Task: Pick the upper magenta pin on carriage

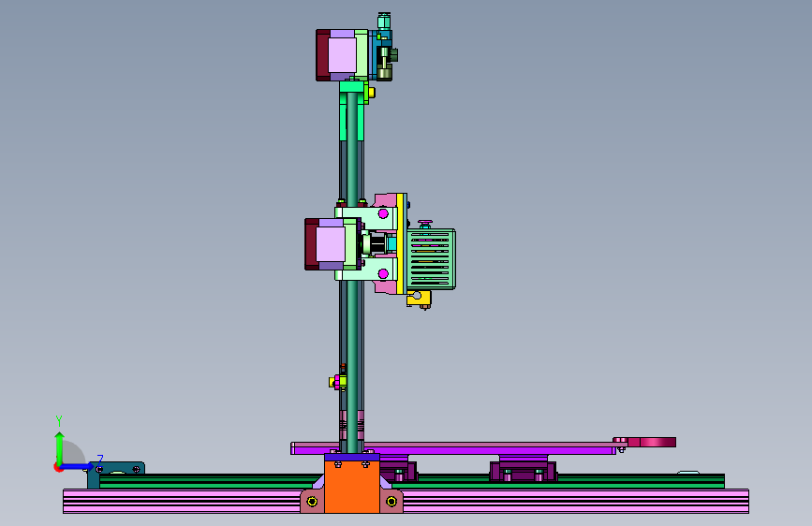Action: pyautogui.click(x=383, y=213)
